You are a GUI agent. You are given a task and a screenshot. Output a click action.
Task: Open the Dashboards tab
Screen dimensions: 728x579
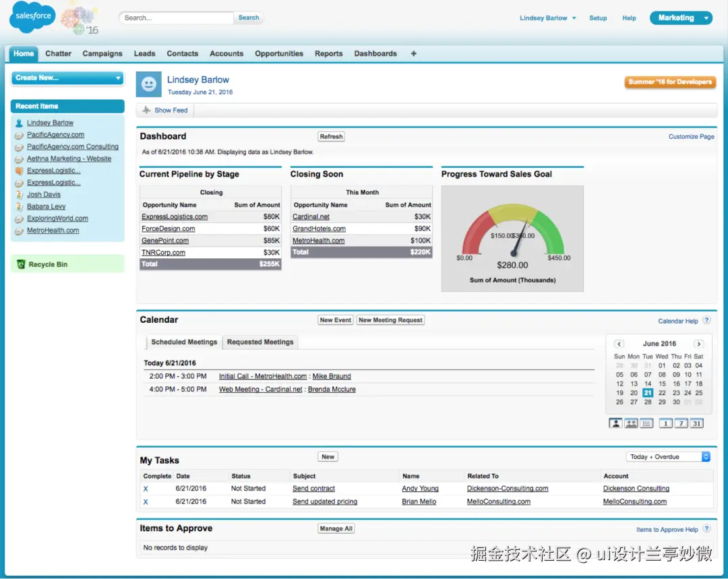tap(375, 53)
